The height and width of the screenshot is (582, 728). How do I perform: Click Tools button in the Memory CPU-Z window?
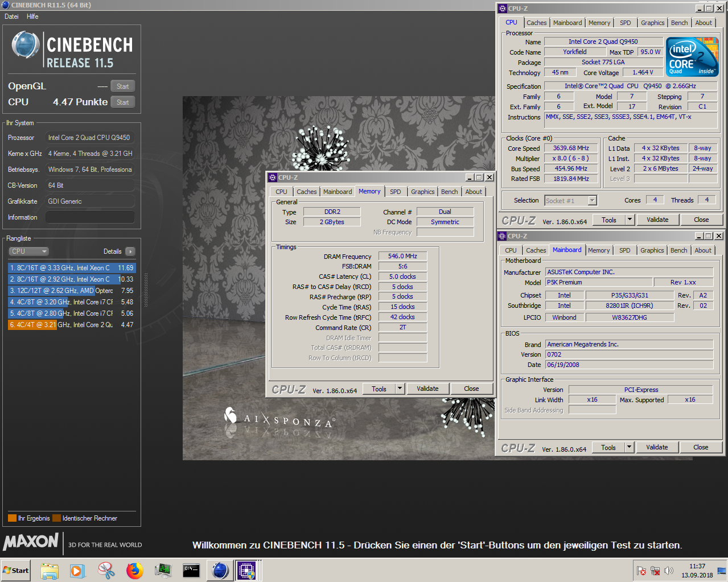379,389
